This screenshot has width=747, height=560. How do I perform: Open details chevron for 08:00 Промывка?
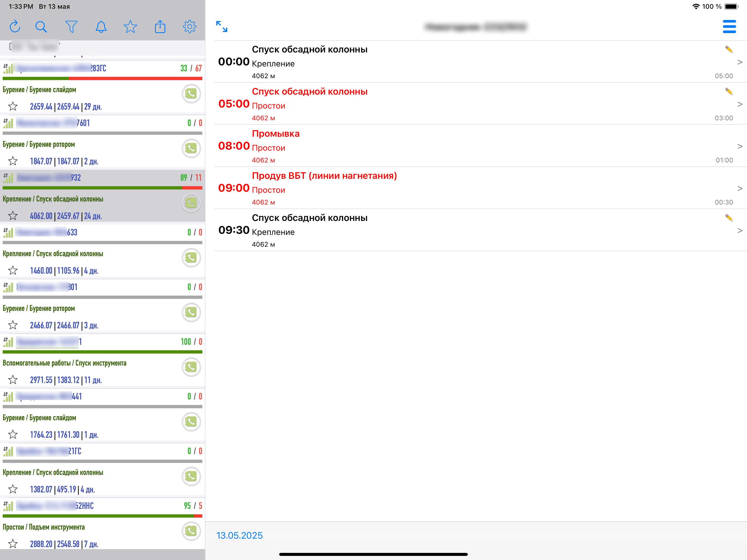[x=740, y=146]
